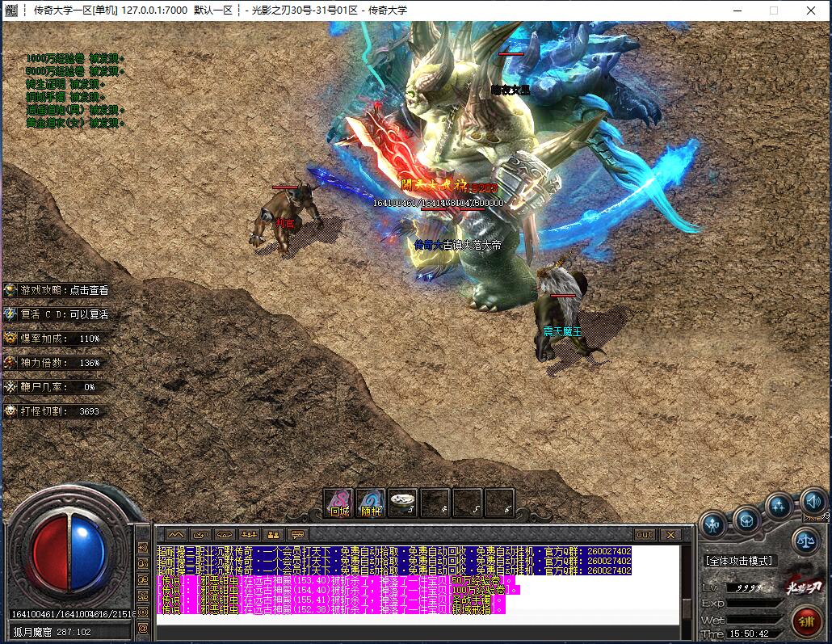The width and height of the screenshot is (832, 644).
Task: Use the bowl item in quick slot 3
Action: 403,503
